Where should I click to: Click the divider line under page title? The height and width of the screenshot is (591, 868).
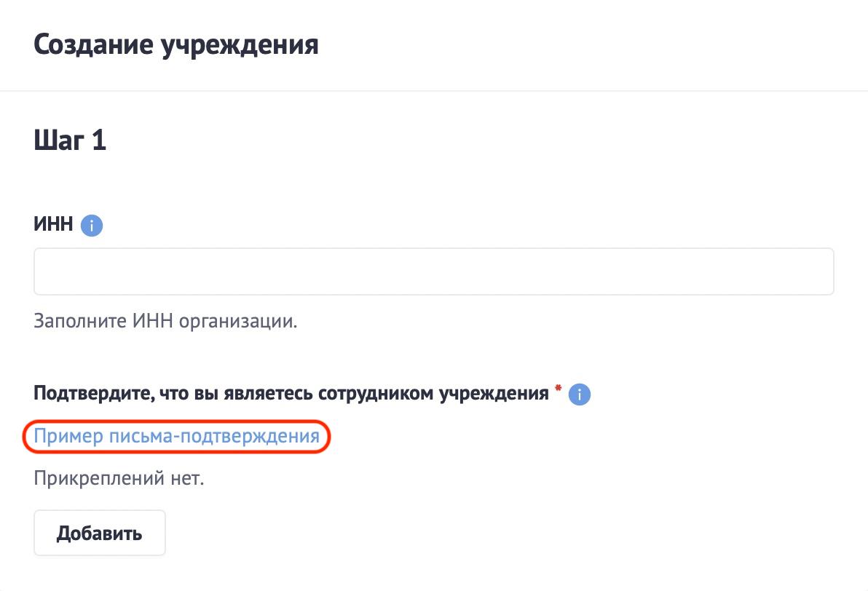point(434,91)
